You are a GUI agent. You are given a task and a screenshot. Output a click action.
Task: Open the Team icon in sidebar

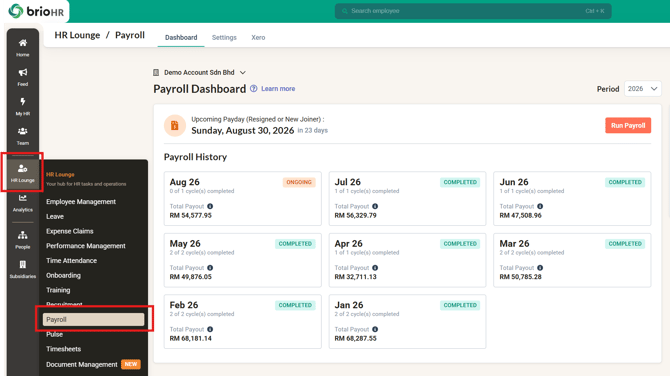click(x=23, y=131)
